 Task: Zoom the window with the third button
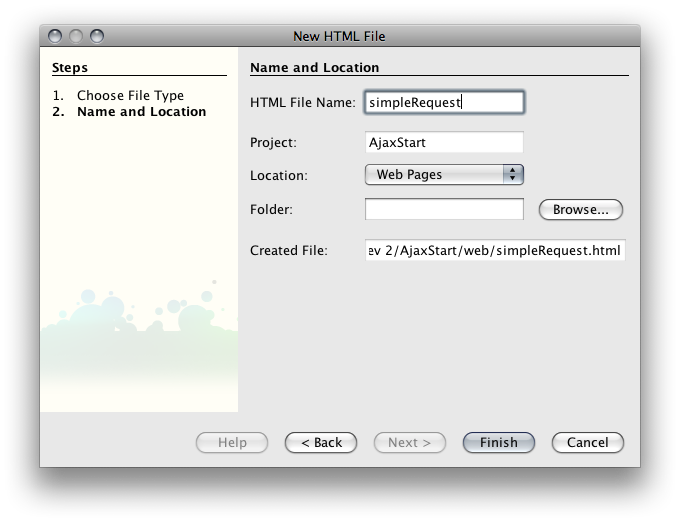pos(97,36)
